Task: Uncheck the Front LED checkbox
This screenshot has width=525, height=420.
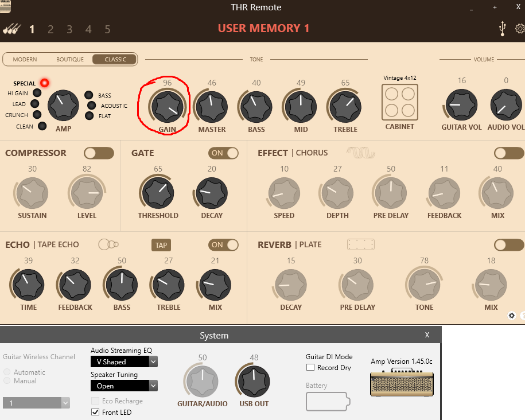Action: pos(95,412)
